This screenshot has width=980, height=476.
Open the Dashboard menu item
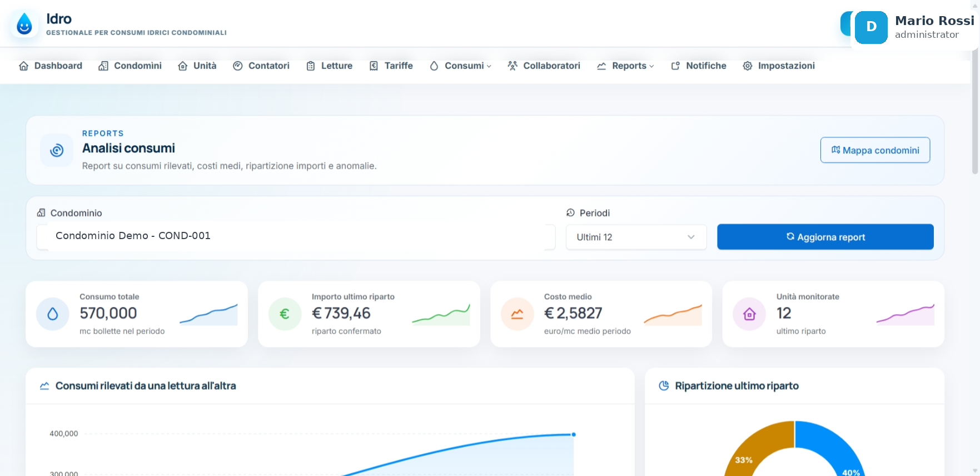[x=51, y=66]
